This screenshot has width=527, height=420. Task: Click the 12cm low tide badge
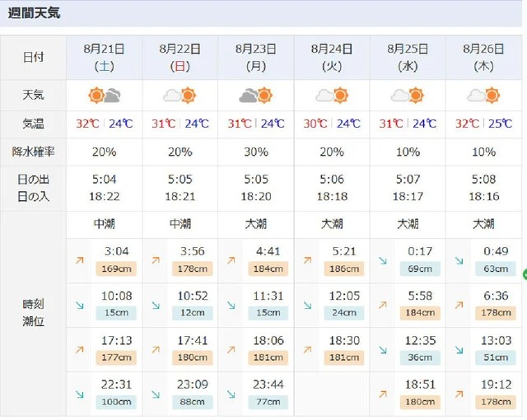(190, 313)
